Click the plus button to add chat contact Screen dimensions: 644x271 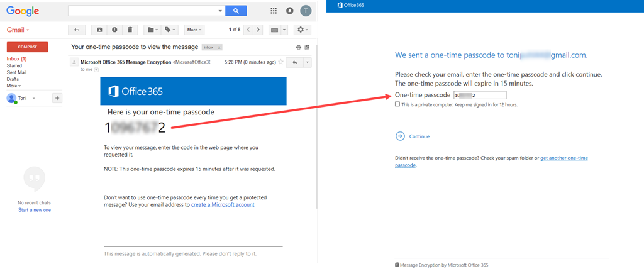pyautogui.click(x=57, y=98)
